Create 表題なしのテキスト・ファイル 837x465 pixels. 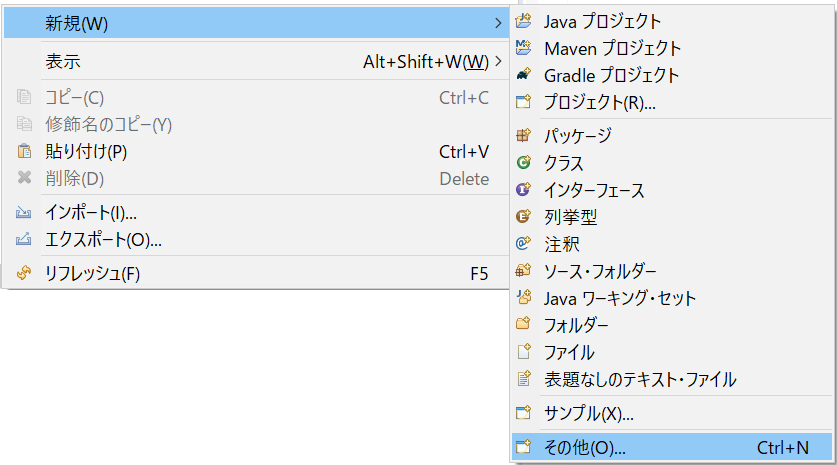click(x=672, y=379)
